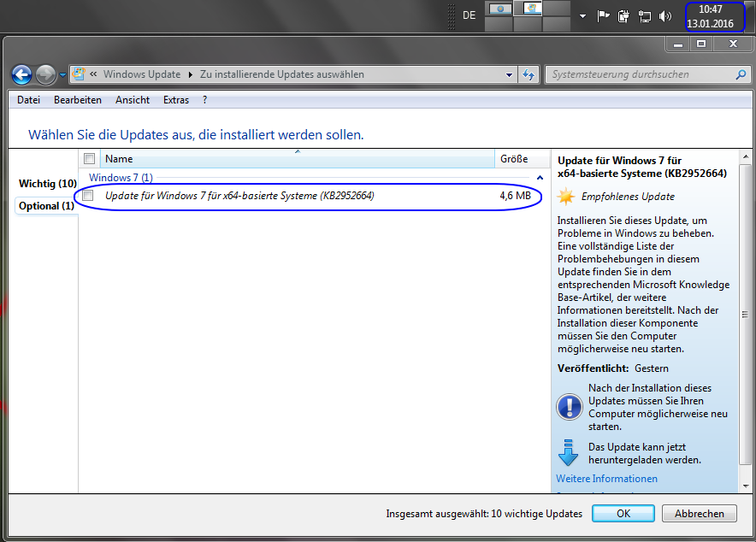Show hidden tray icons arrow
Viewport: 756px width, 542px height.
coord(582,16)
